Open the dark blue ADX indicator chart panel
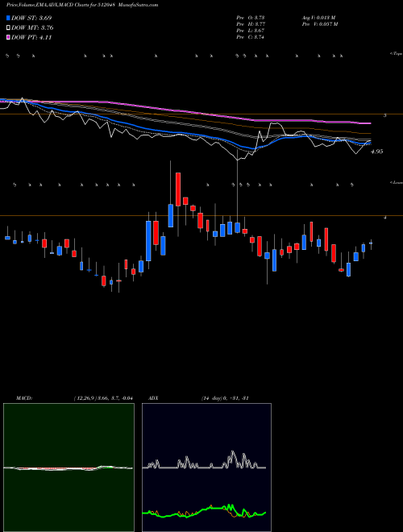The height and width of the screenshot is (532, 403). click(x=206, y=468)
